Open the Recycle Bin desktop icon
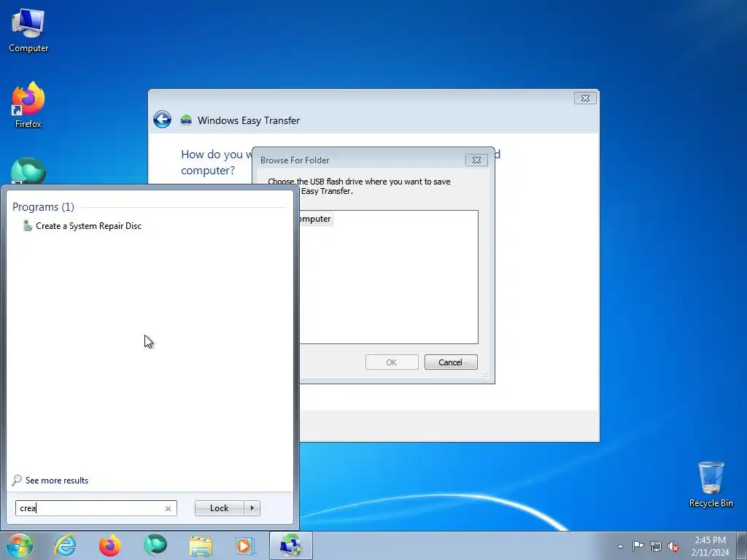The image size is (747, 560). [711, 484]
